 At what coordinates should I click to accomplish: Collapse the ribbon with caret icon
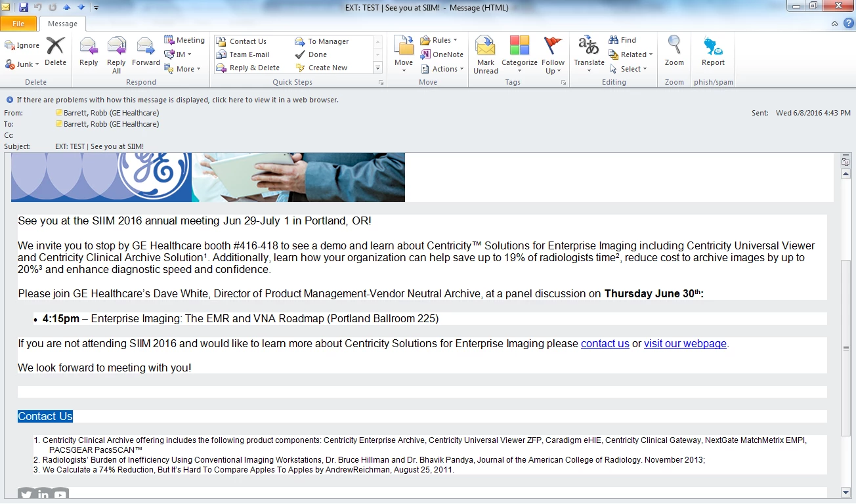pos(834,24)
